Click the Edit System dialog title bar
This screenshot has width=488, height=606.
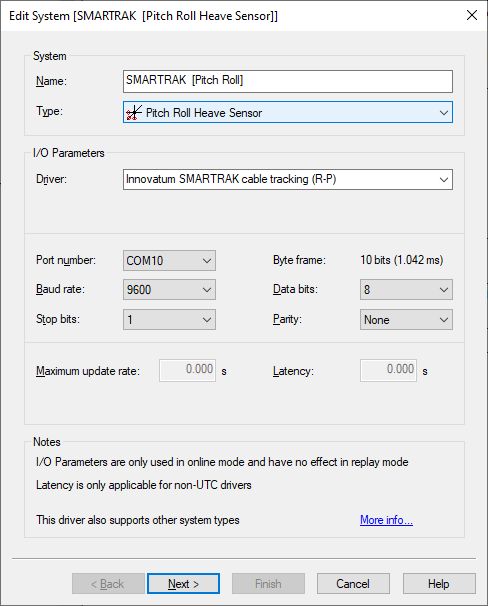click(x=232, y=16)
